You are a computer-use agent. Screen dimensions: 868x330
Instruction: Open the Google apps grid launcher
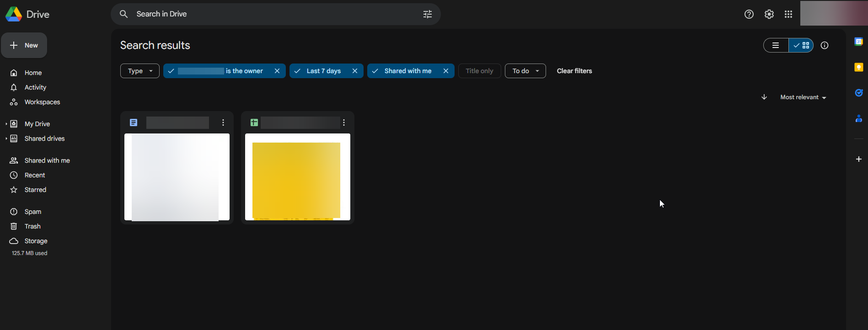point(788,14)
